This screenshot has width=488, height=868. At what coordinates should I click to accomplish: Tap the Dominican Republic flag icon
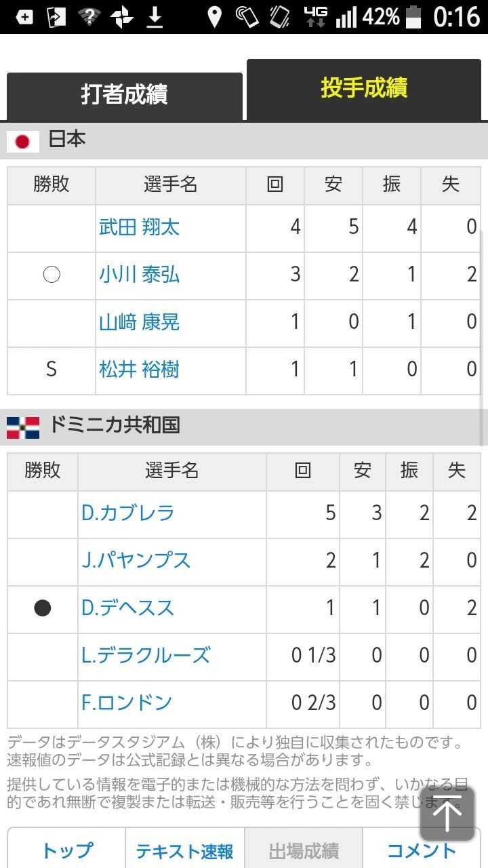23,427
